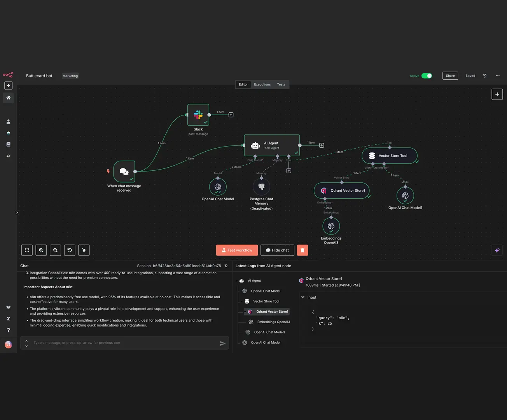The image size is (507, 420).
Task: Open the home icon in sidebar
Action: (x=8, y=98)
